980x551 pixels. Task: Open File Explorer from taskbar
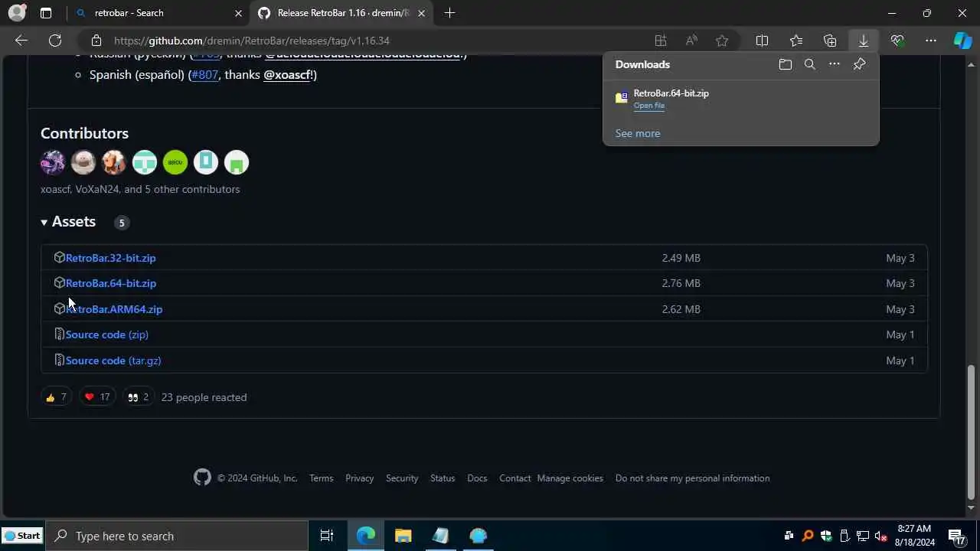403,536
